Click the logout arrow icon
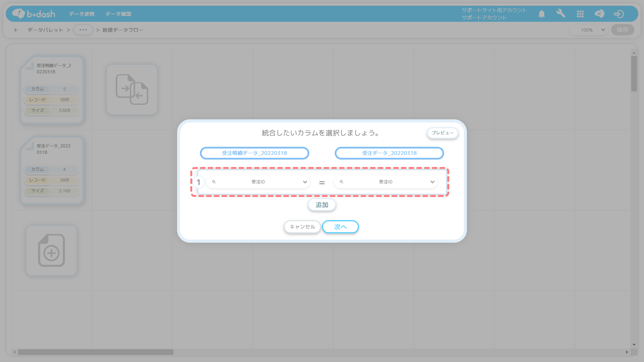This screenshot has height=362, width=644. tap(619, 14)
